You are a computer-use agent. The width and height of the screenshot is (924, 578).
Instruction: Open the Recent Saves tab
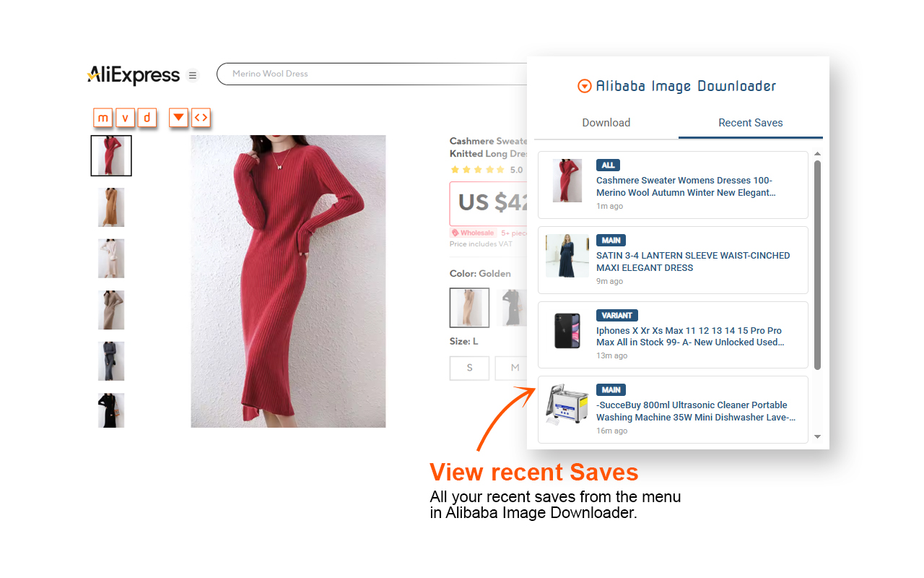coord(751,123)
